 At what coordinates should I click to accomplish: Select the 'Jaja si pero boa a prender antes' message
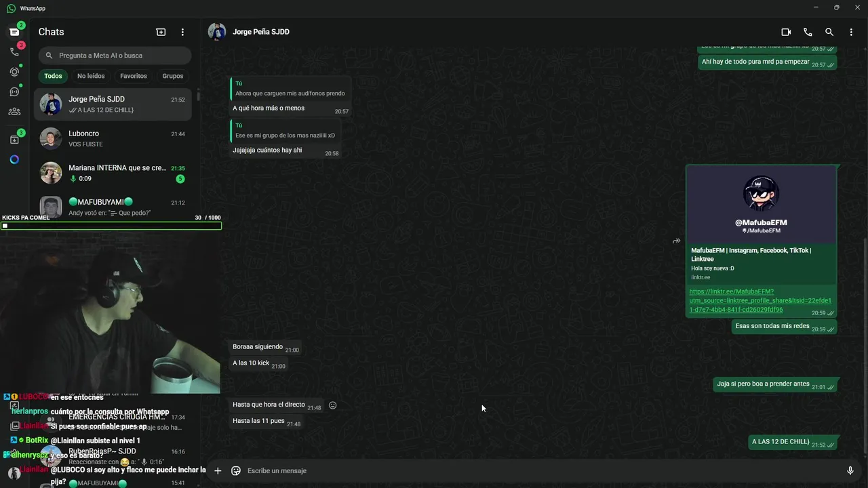pyautogui.click(x=776, y=384)
